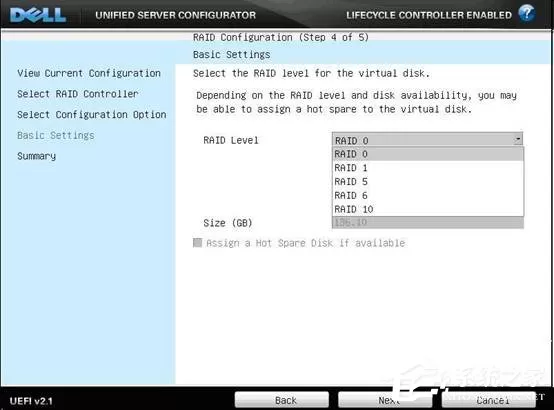Go to the Summary step
This screenshot has height=410, width=554.
37,156
